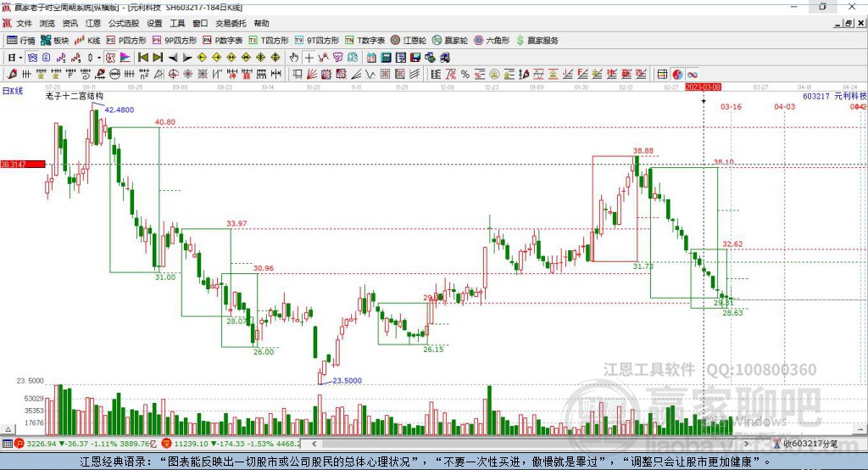
Task: Click the 老子十二宫结构 label
Action: tap(75, 96)
